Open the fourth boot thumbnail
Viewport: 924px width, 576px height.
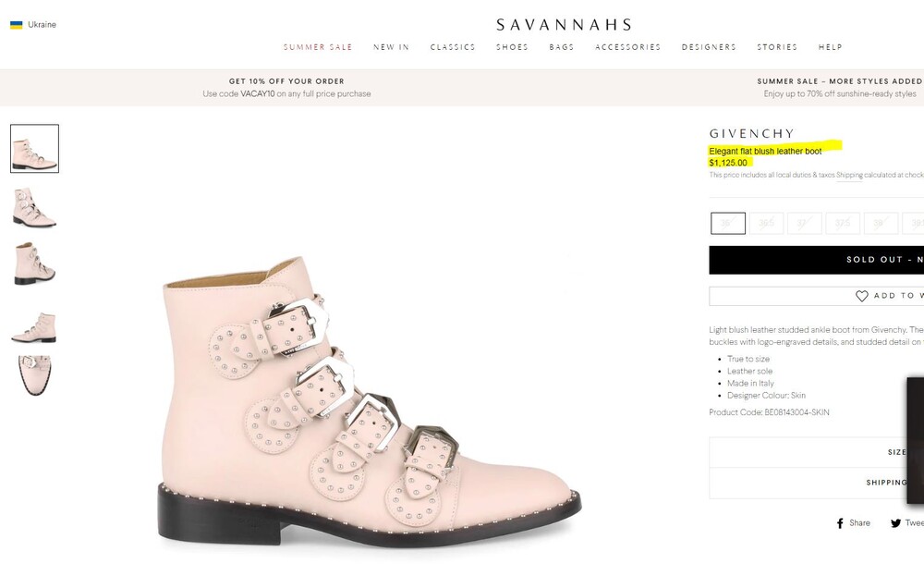(35, 325)
